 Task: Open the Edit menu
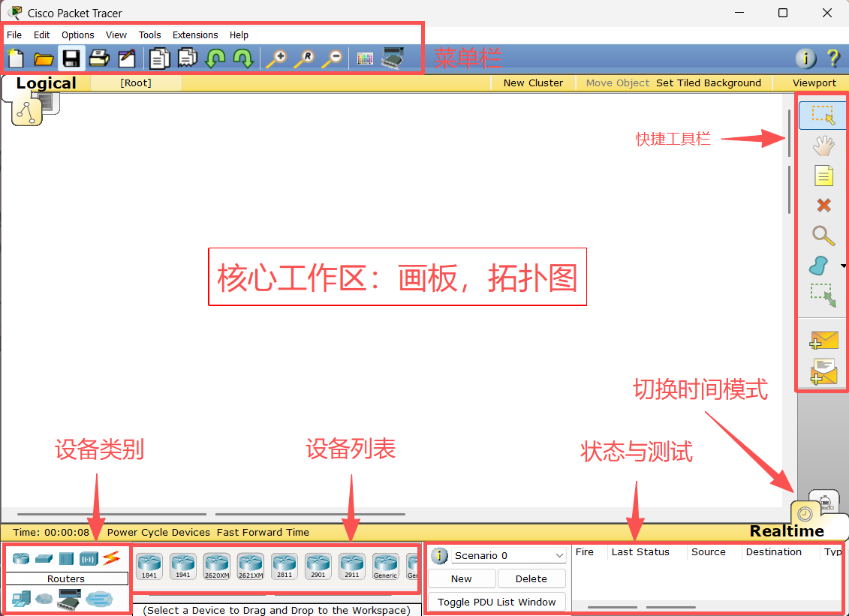click(x=42, y=35)
